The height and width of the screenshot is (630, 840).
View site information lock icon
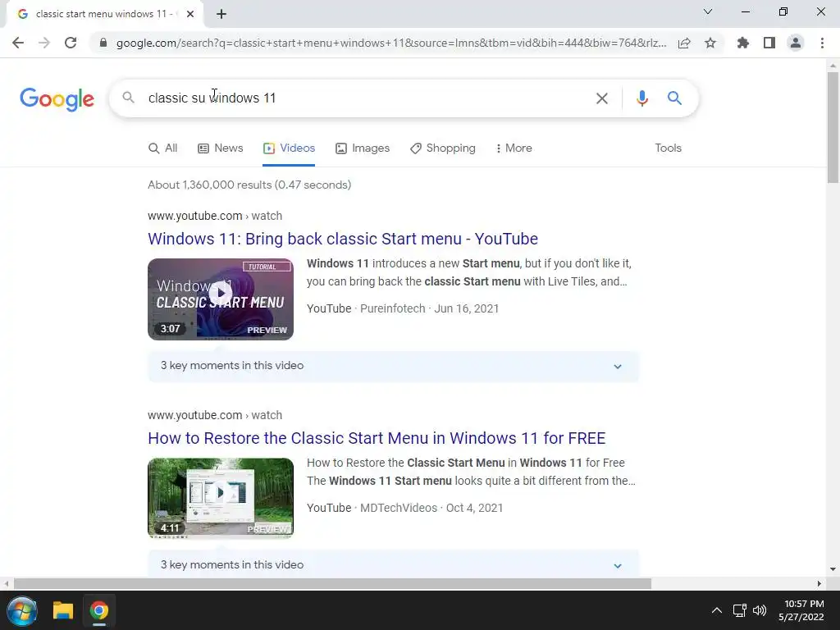pyautogui.click(x=103, y=43)
